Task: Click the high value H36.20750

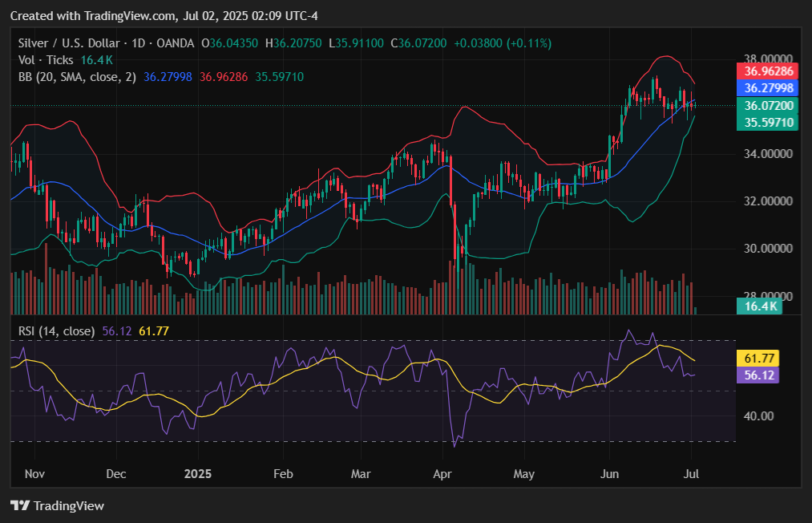Action: [293, 43]
